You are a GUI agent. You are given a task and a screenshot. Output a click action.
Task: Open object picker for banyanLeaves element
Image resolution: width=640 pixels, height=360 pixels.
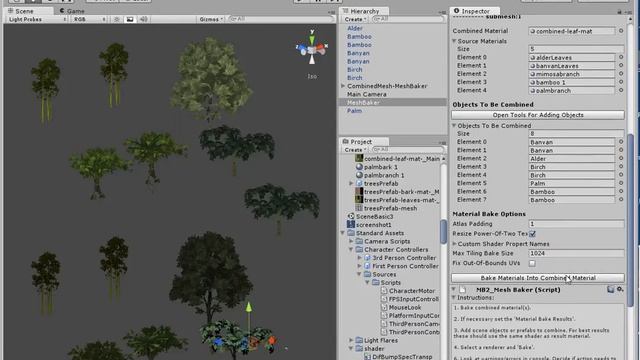(621, 66)
